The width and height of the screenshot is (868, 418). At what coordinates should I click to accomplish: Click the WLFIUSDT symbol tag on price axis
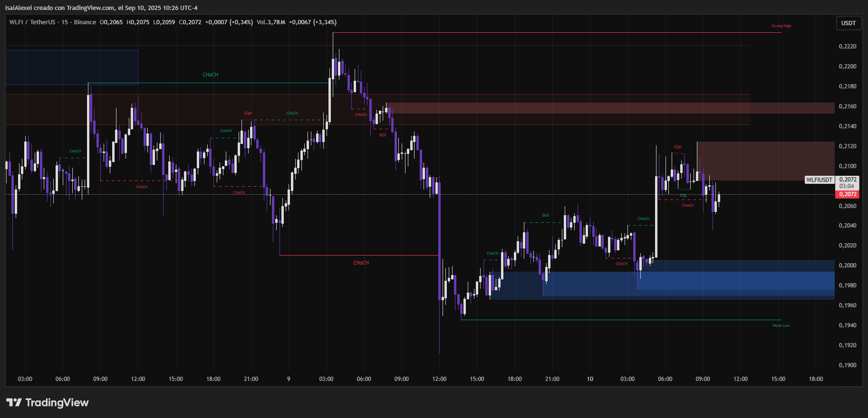819,180
